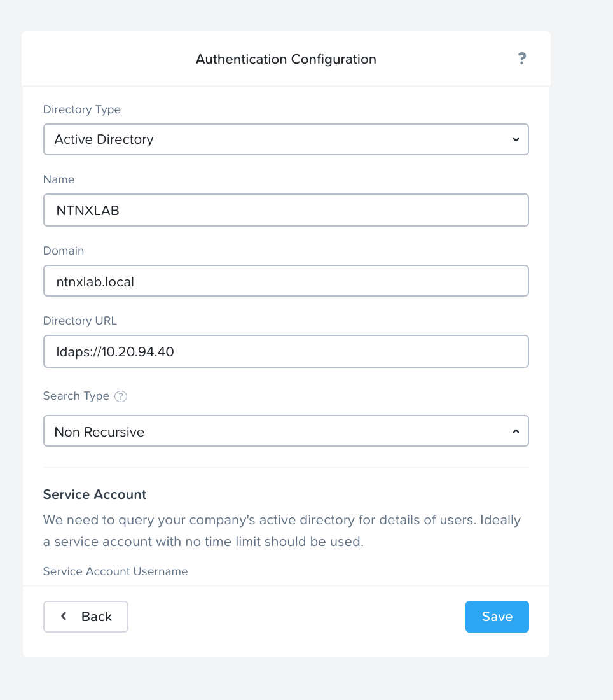Go back with the Back button
This screenshot has width=613, height=700.
pos(86,617)
